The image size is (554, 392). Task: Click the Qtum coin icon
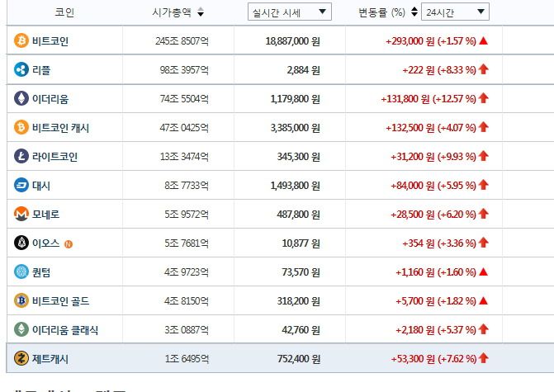[x=21, y=272]
